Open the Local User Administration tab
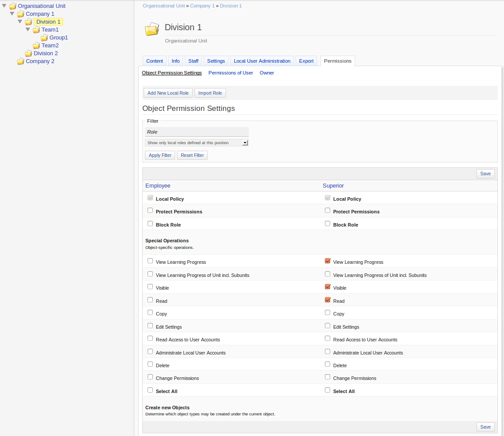The image size is (504, 436). [x=262, y=61]
